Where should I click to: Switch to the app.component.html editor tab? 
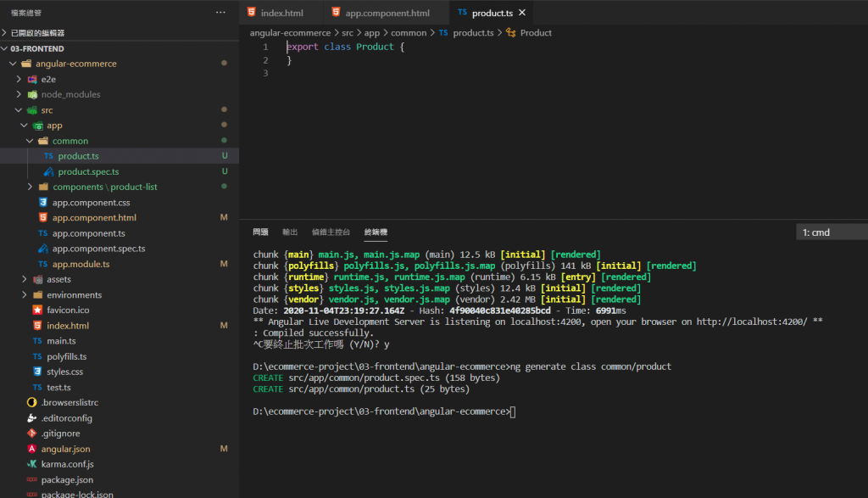387,13
